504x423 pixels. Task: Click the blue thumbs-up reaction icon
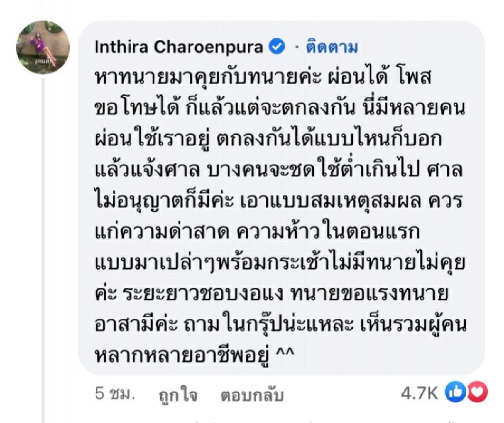point(455,392)
